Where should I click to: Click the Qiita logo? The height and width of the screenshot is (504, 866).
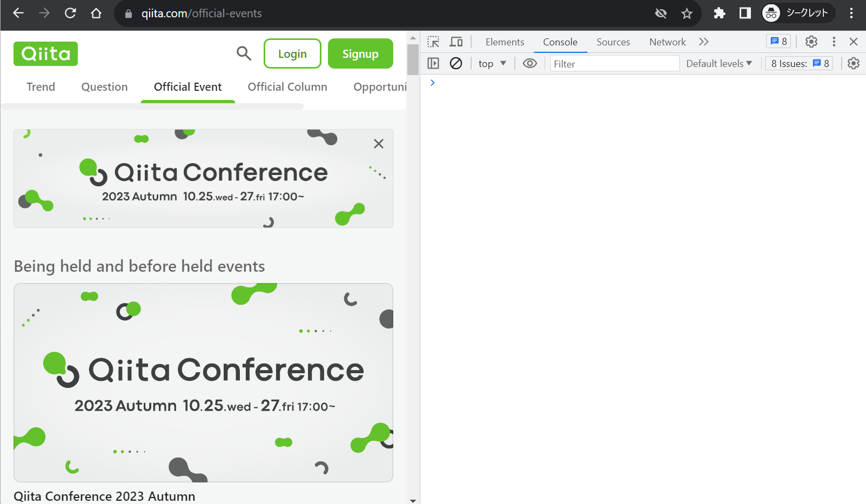[45, 53]
